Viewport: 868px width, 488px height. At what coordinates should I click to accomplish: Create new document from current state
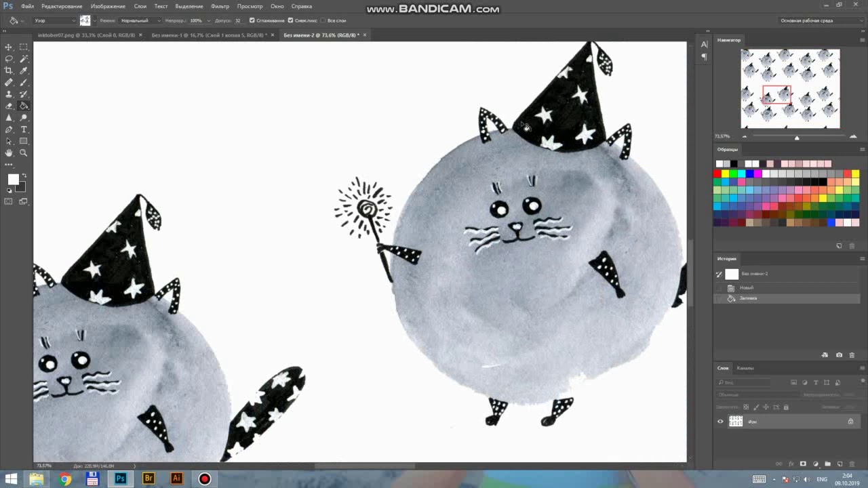[825, 355]
